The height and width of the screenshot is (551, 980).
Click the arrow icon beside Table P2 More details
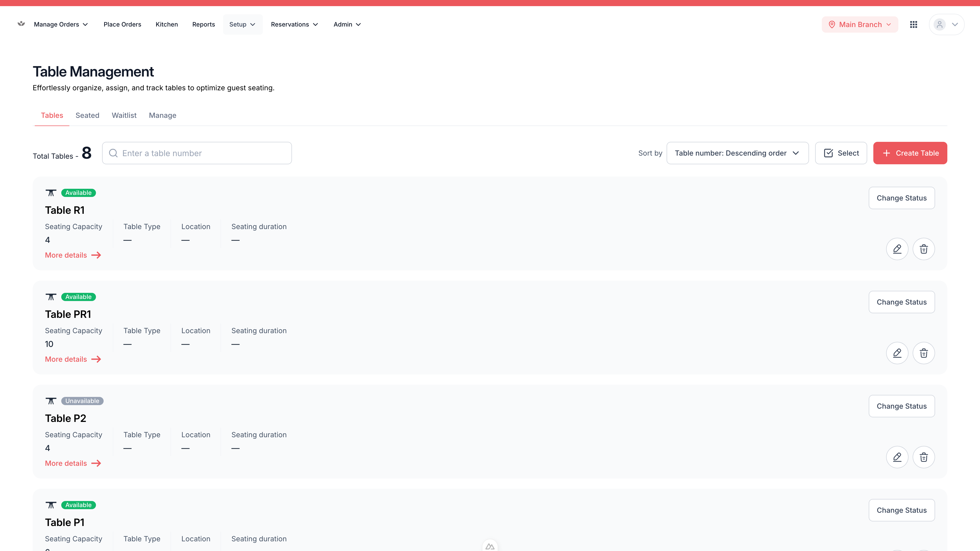pyautogui.click(x=96, y=463)
